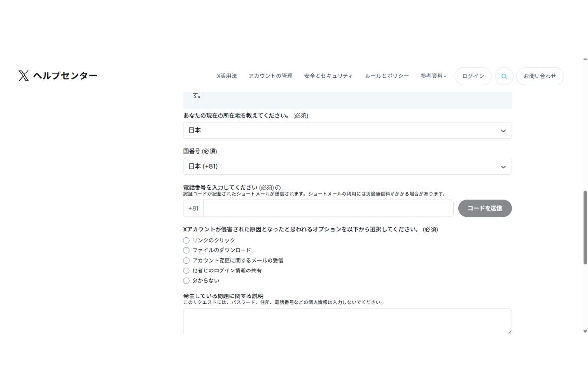Select ファイルのダウンロード radio option
The image size is (588, 392).
click(x=186, y=250)
